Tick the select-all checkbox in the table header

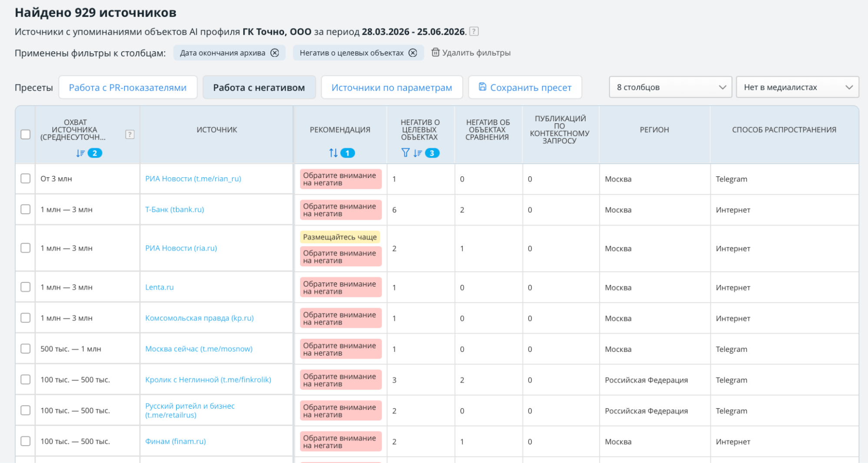pos(26,135)
